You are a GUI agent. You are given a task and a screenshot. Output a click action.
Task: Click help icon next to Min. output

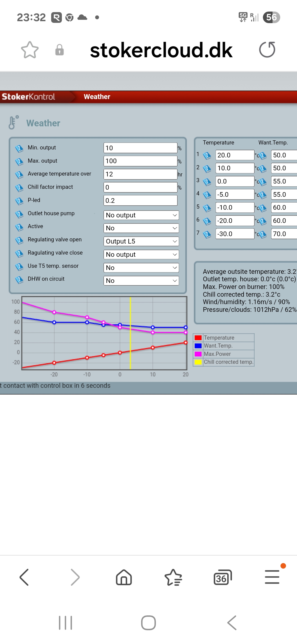(x=19, y=149)
